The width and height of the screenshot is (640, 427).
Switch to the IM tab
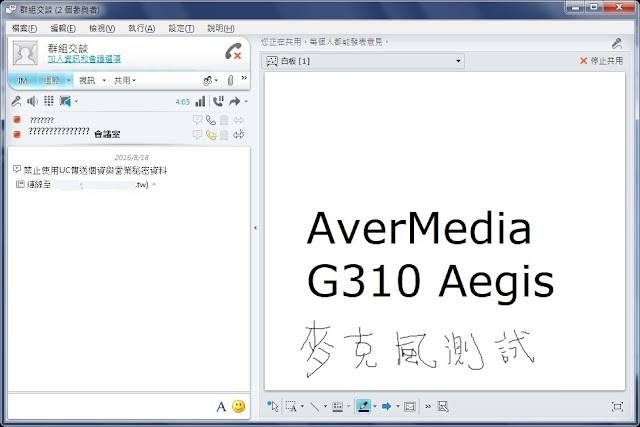(22, 80)
